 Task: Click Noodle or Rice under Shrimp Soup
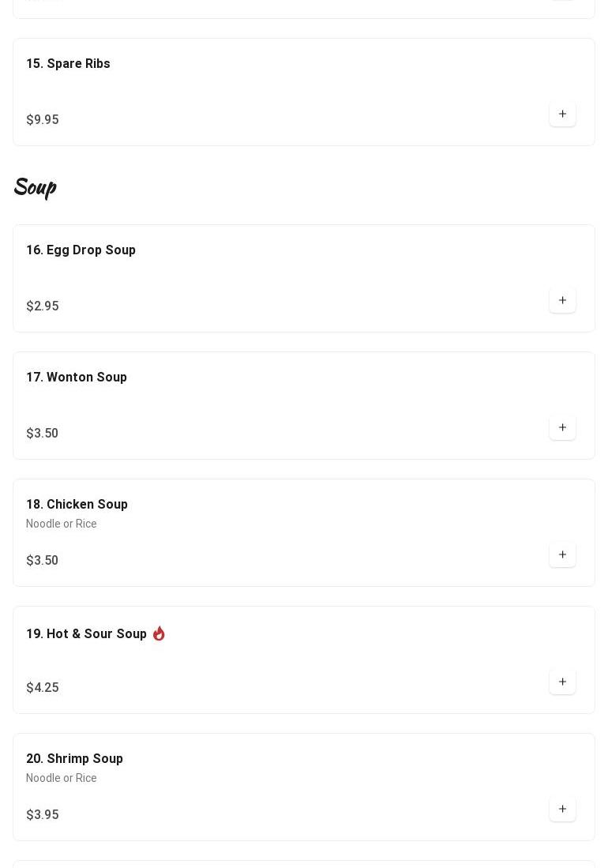pos(62,778)
